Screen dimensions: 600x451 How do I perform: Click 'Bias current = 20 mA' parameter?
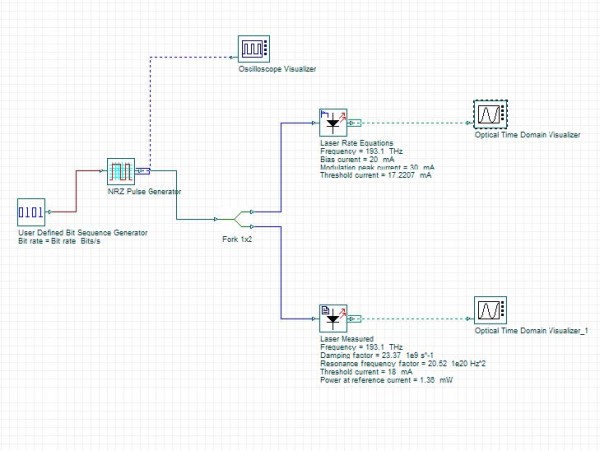[x=357, y=160]
